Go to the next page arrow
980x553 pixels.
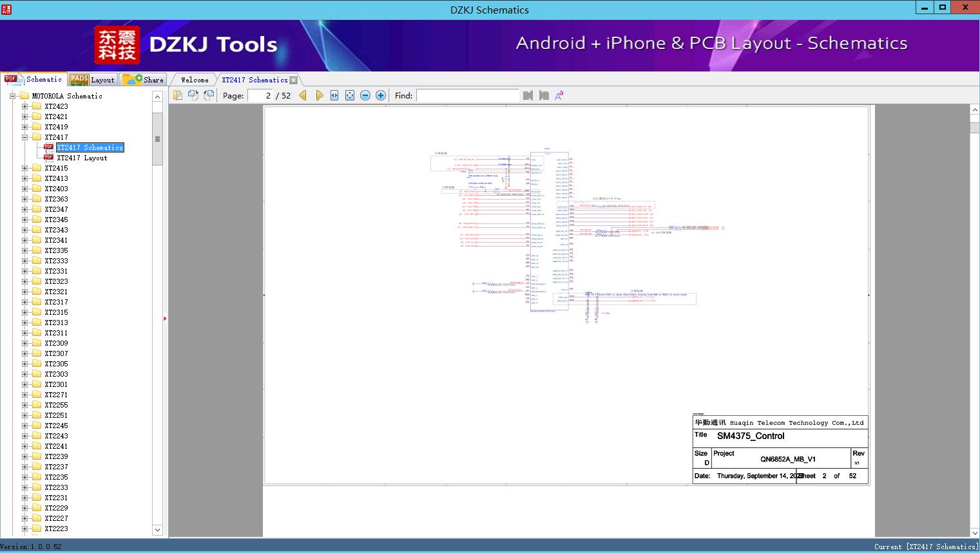(319, 95)
